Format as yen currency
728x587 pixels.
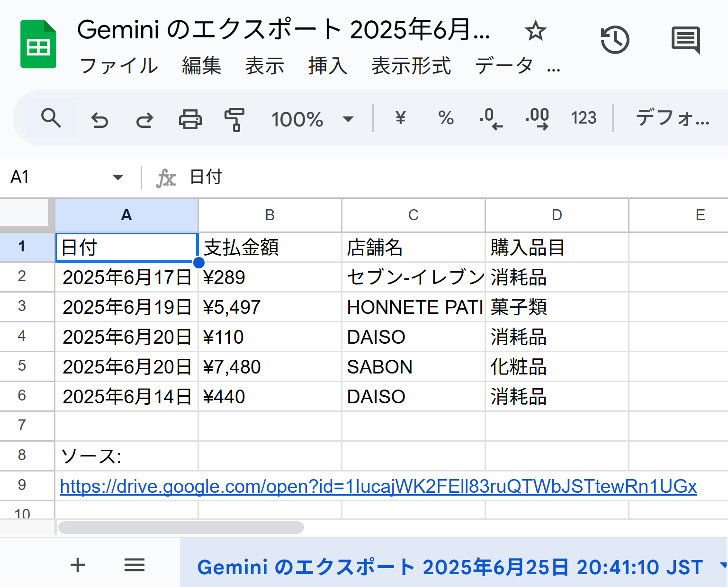click(x=401, y=117)
